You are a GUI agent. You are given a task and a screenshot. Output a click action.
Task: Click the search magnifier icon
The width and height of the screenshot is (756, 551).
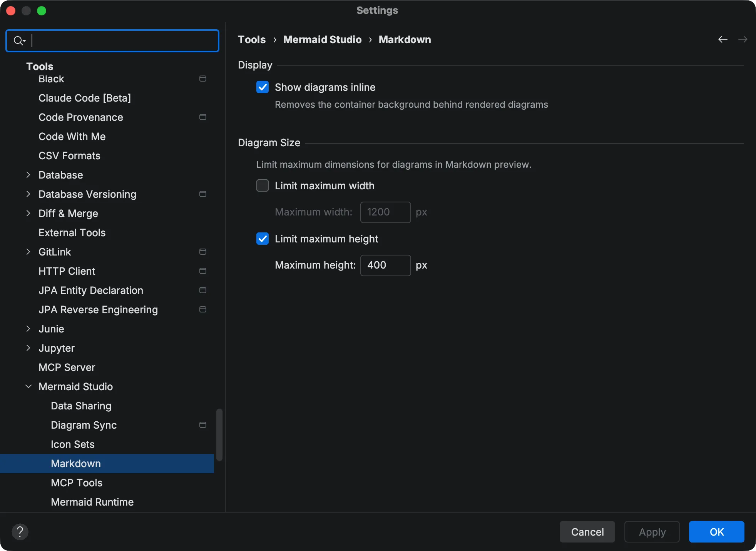point(18,40)
